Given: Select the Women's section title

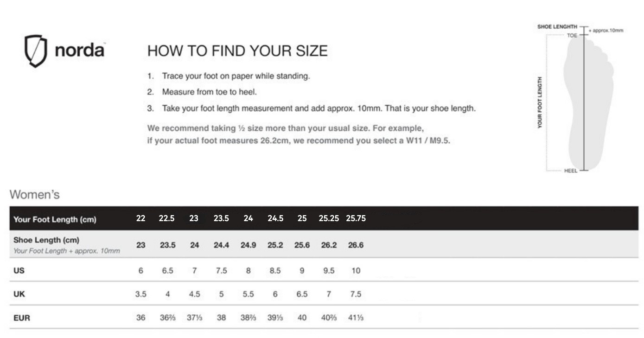Looking at the screenshot, I should (35, 195).
